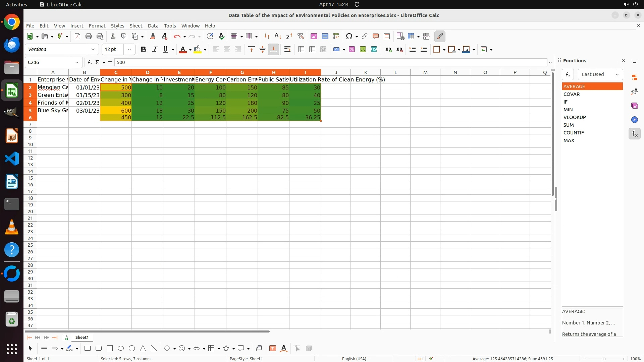Viewport: 644px width, 362px height.
Task: Toggle Bold formatting
Action: click(x=144, y=49)
